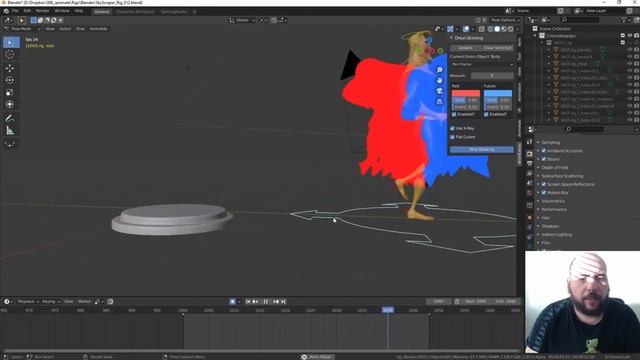Switch to solid viewport shading

tap(497, 29)
